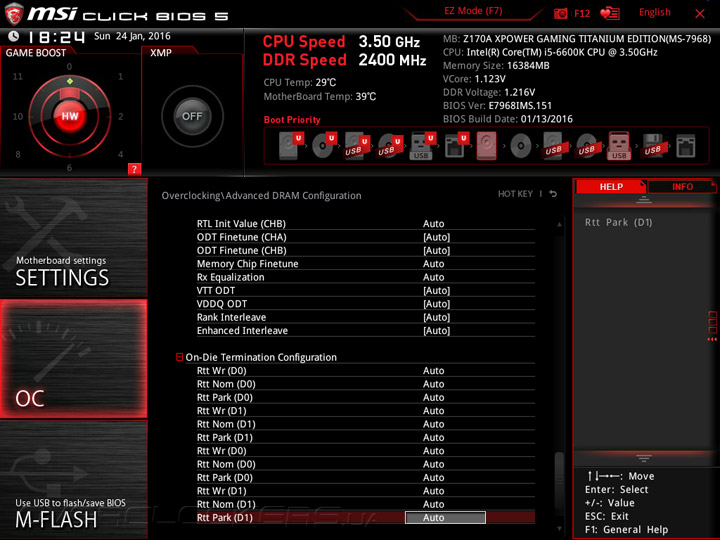Select the Rank Interleave row label
The image size is (720, 540).
tap(231, 317)
